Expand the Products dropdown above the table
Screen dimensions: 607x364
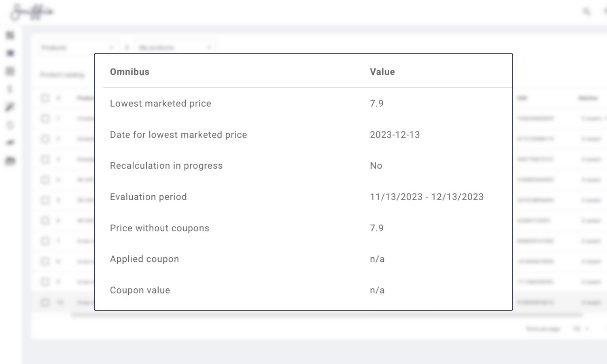(x=77, y=48)
